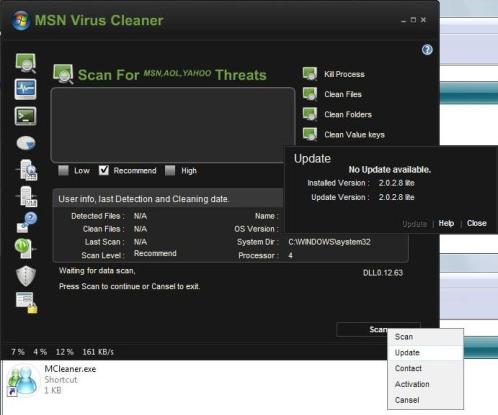Viewport: 498px width, 415px height.
Task: Select the MCleaner.exe file name
Action: (70, 369)
